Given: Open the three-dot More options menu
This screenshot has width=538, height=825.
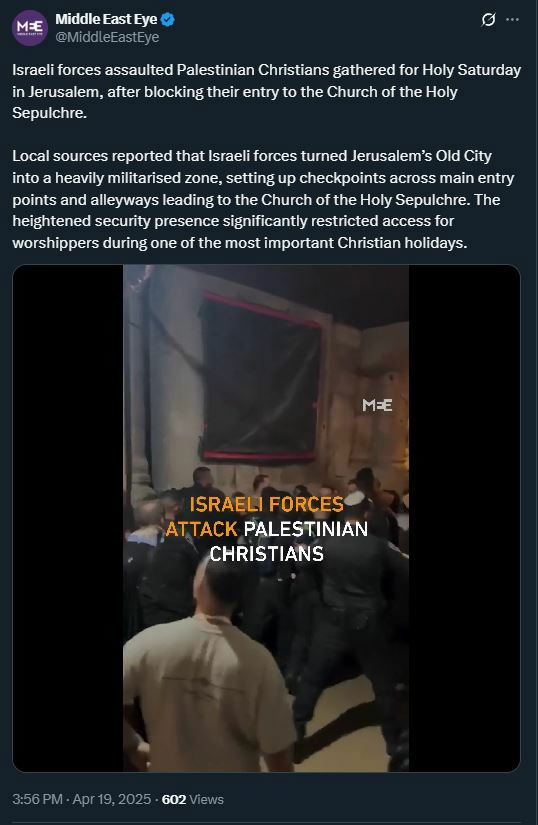Looking at the screenshot, I should pos(512,19).
